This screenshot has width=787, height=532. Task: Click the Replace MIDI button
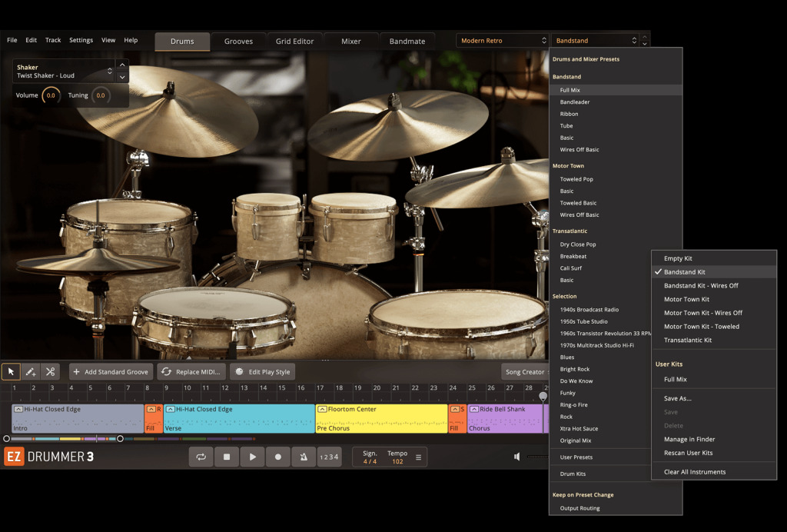coord(191,372)
